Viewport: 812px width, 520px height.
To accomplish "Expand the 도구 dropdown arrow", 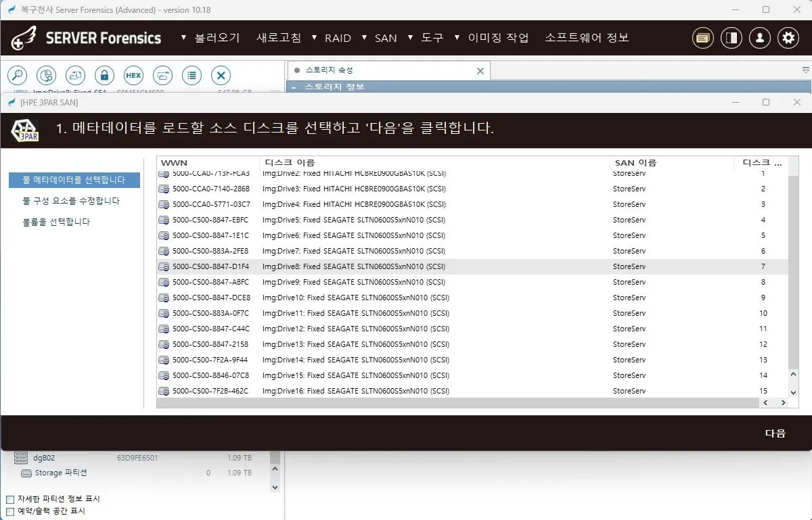I will click(x=411, y=37).
